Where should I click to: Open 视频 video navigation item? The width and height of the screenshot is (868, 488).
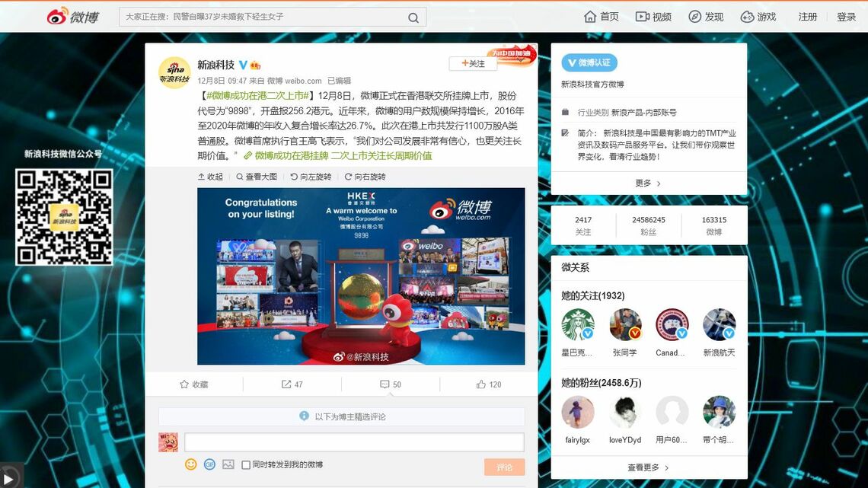coord(653,17)
